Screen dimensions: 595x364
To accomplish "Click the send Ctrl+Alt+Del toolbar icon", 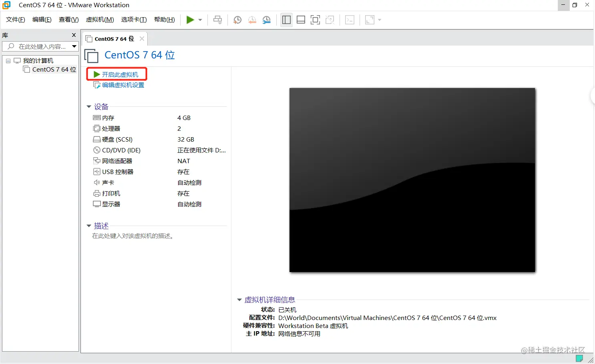I will (218, 20).
